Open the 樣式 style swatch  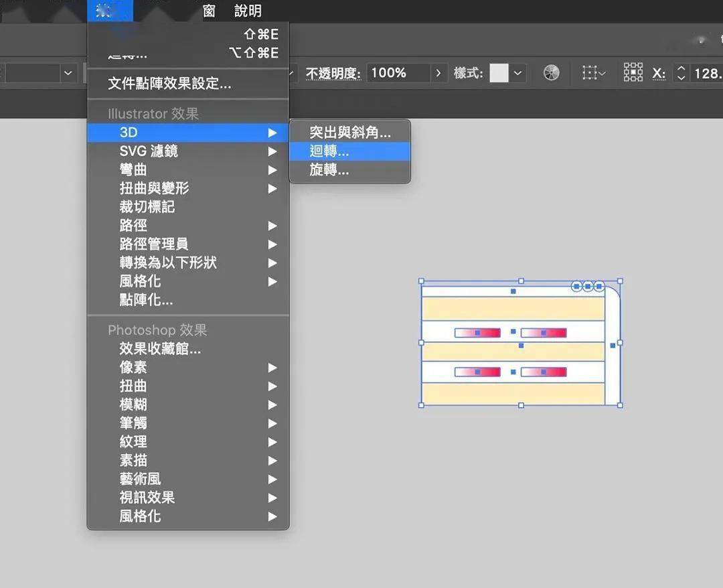pos(499,73)
